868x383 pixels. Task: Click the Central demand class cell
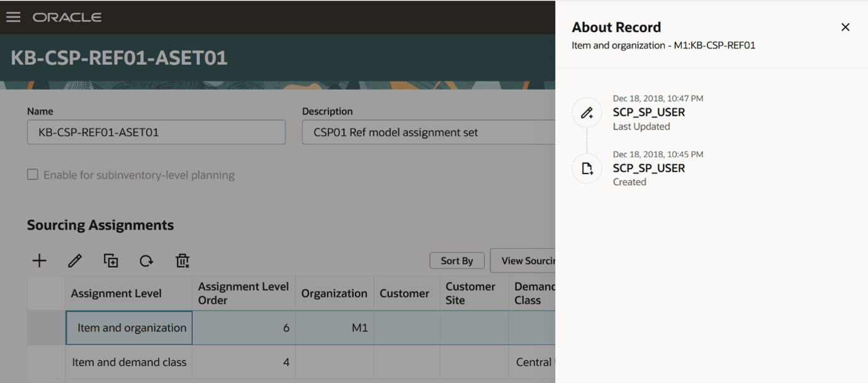pyautogui.click(x=532, y=362)
